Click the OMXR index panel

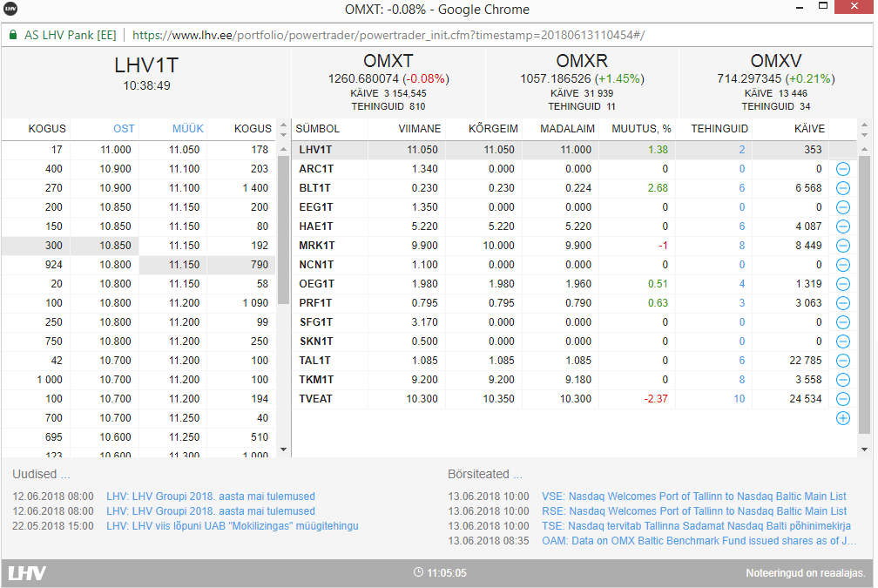point(583,82)
